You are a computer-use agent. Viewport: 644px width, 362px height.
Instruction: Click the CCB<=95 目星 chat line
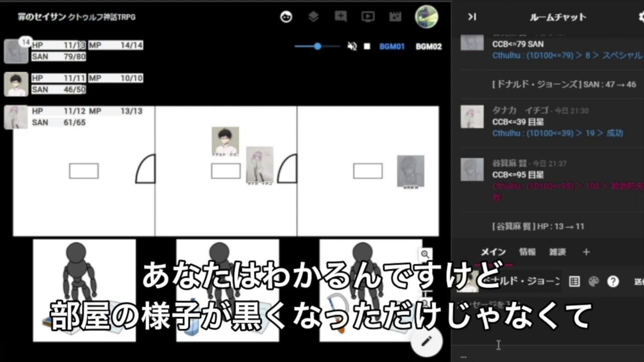(518, 175)
